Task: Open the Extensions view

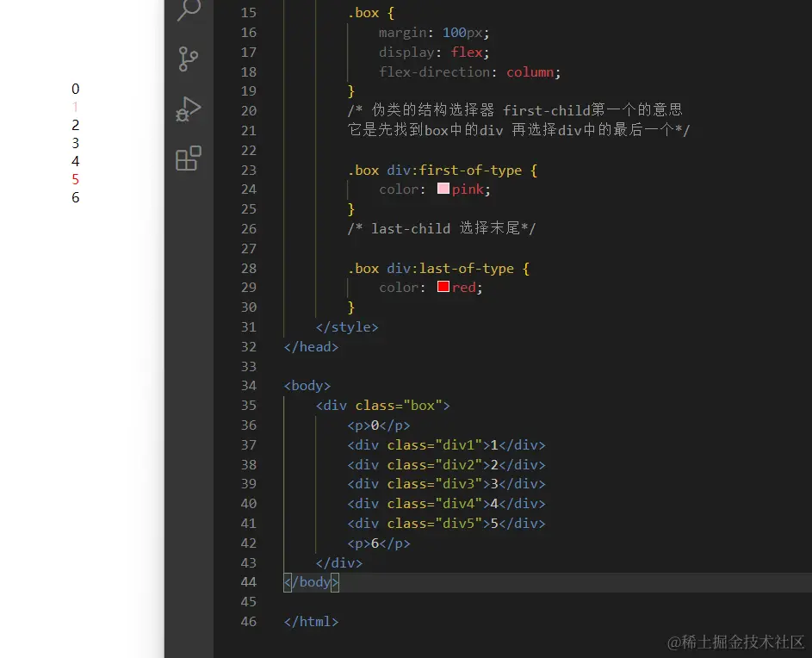Action: coord(188,158)
